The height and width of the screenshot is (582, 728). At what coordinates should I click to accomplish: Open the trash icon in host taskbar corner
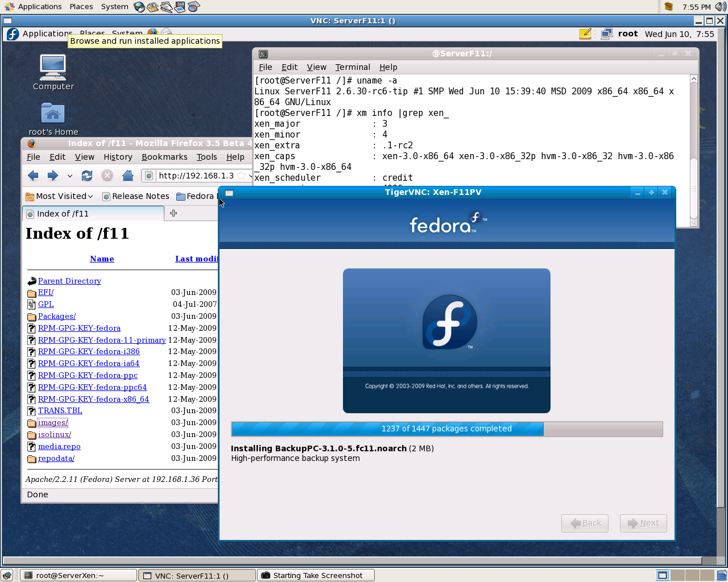(721, 575)
